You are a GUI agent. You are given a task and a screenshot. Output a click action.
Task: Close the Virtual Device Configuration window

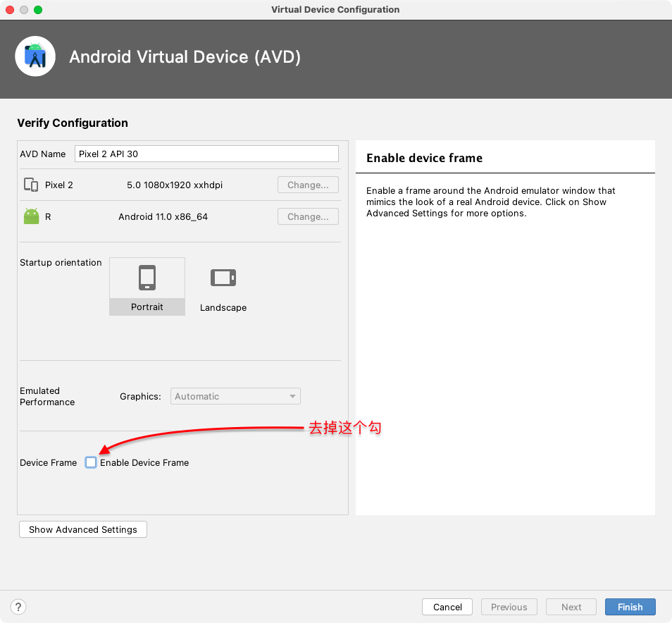coord(10,10)
